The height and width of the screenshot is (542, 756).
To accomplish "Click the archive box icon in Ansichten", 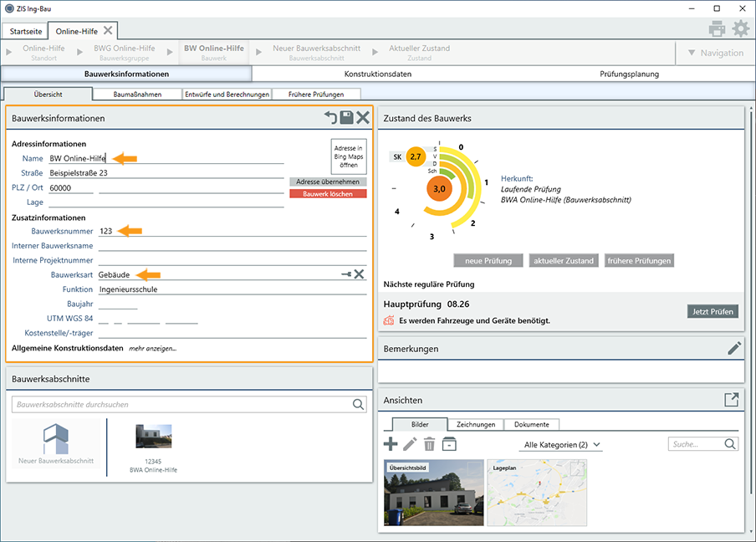I will tap(449, 444).
